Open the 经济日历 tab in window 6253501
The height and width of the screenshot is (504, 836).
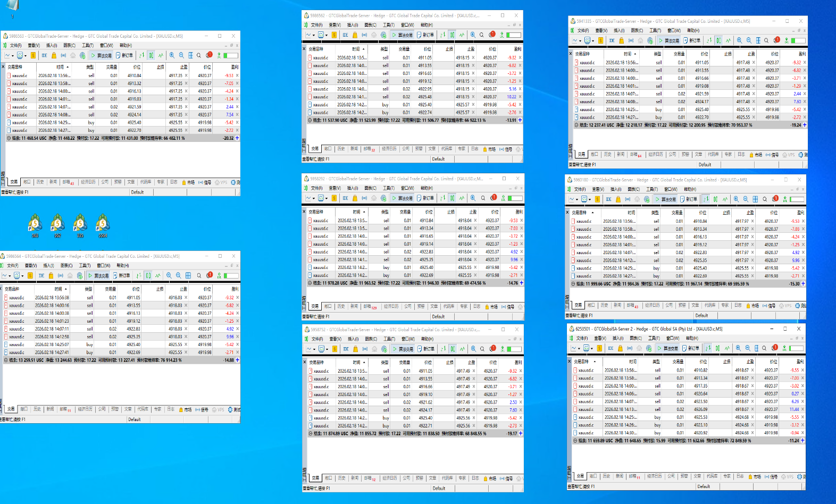tap(655, 476)
